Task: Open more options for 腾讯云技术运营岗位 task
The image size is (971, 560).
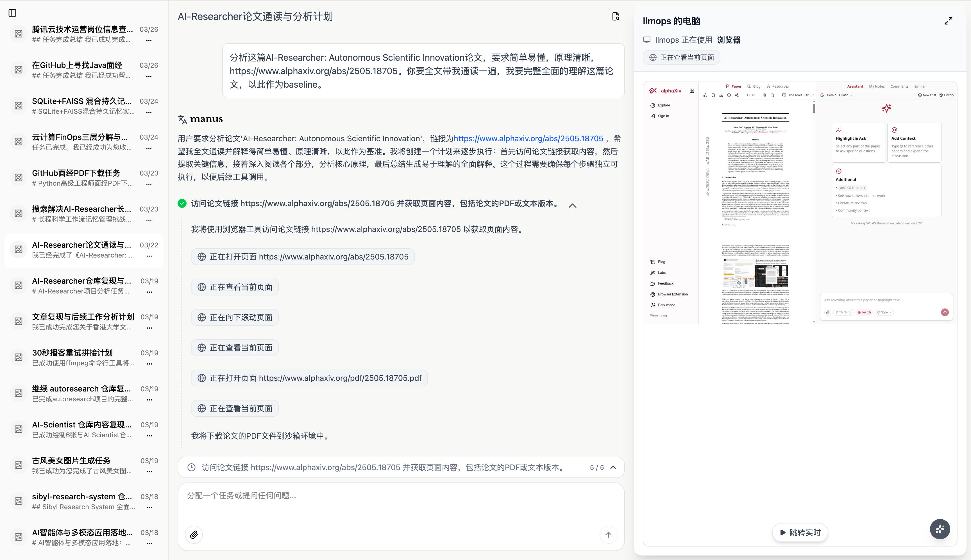Action: (149, 40)
